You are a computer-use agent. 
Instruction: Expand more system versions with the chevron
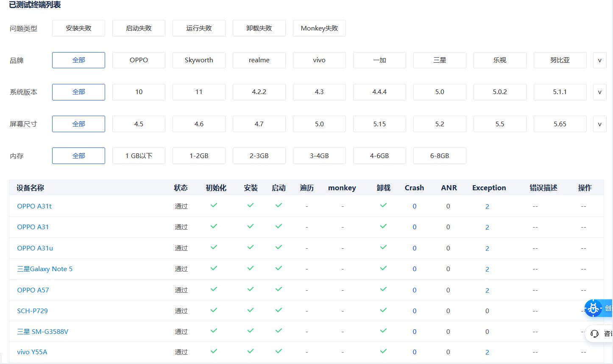coord(600,92)
